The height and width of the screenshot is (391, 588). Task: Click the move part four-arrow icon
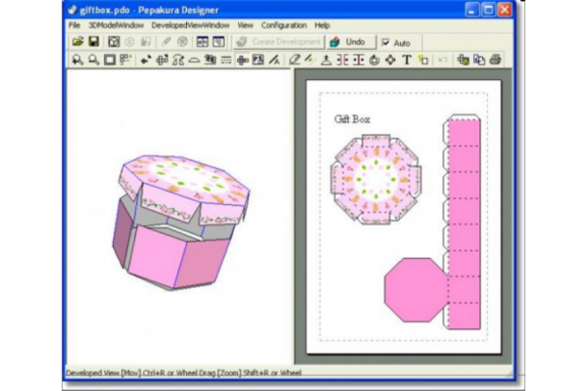click(x=390, y=60)
